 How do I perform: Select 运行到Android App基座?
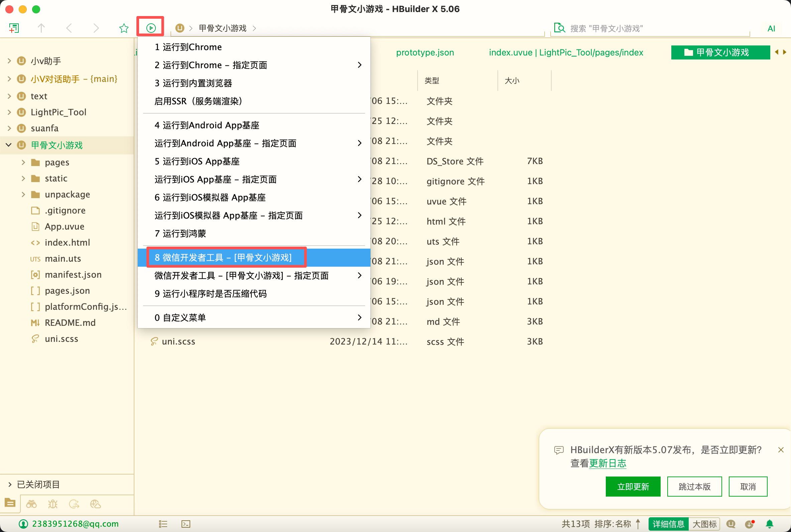tap(254, 125)
